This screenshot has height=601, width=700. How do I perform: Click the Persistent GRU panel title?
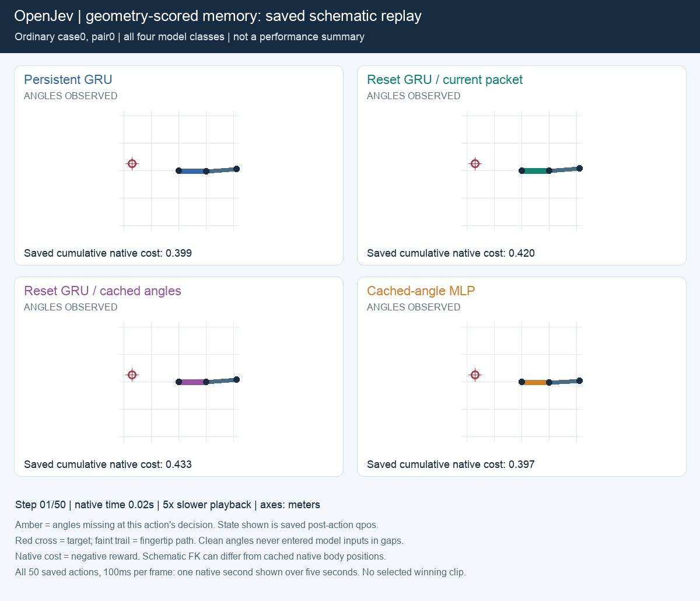(68, 80)
